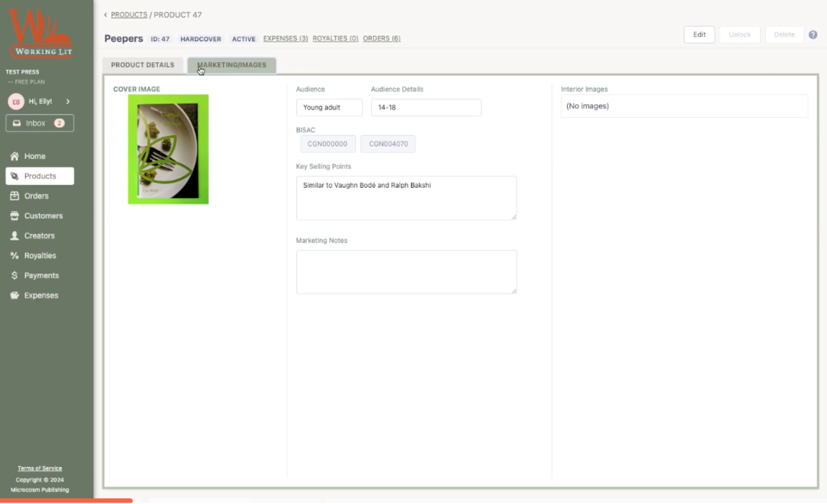Click the Peepers cover image thumbnail
Image resolution: width=827 pixels, height=504 pixels.
(x=168, y=150)
